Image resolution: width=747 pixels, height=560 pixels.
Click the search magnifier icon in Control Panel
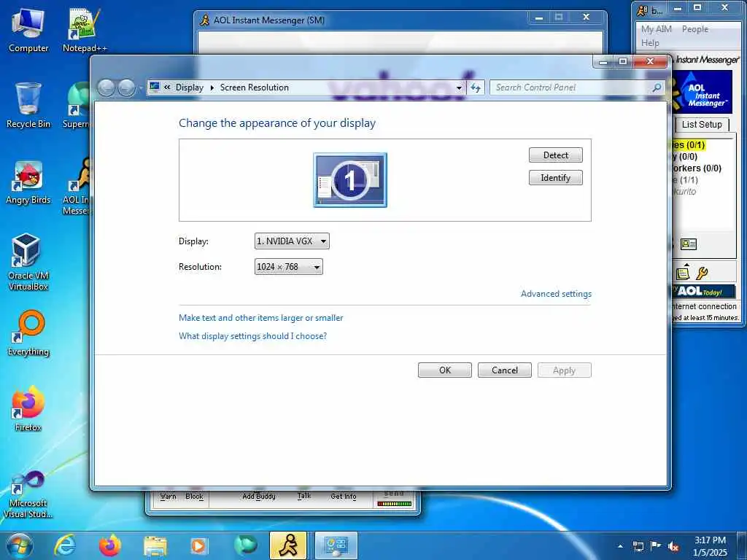pyautogui.click(x=657, y=87)
